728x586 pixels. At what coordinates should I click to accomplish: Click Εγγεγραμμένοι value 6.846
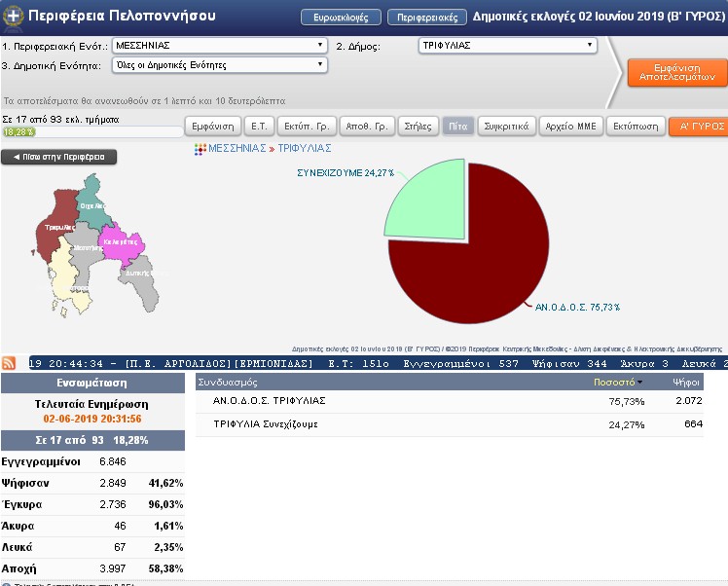coord(113,462)
